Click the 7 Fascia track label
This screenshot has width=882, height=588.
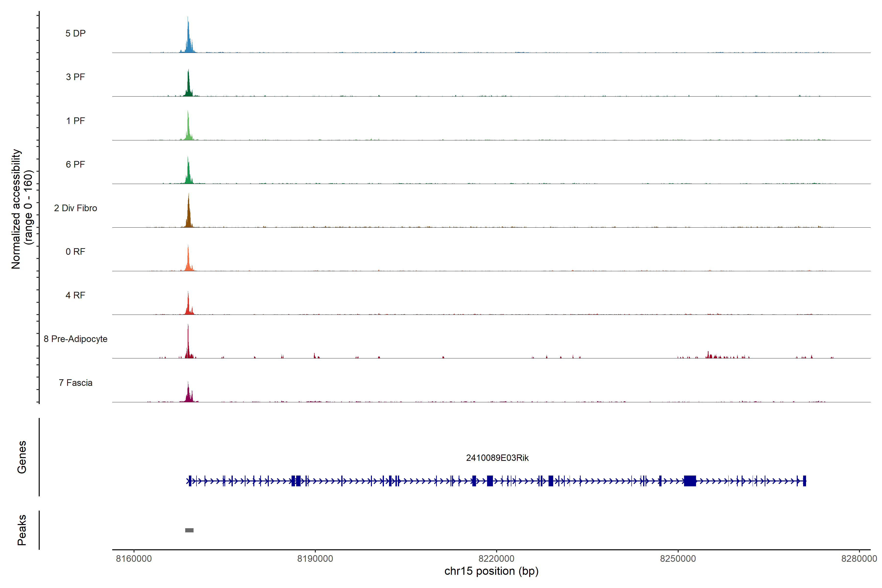click(75, 382)
